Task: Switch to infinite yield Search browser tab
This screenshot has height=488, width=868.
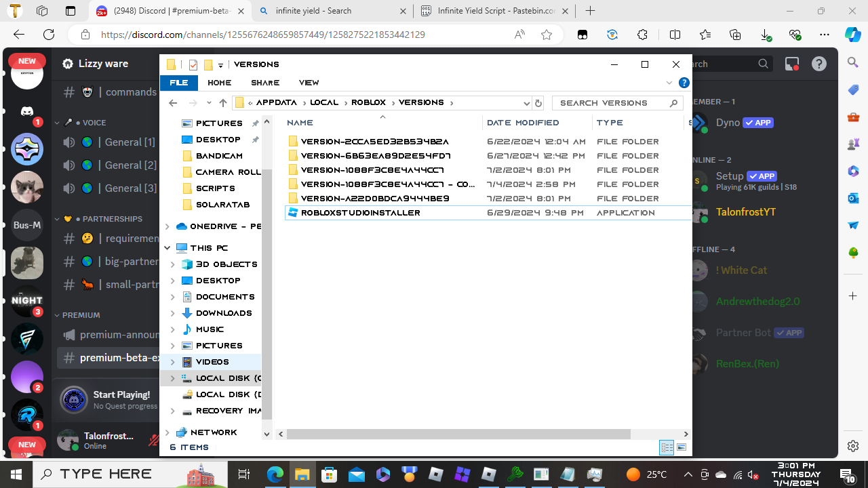Action: [x=332, y=11]
